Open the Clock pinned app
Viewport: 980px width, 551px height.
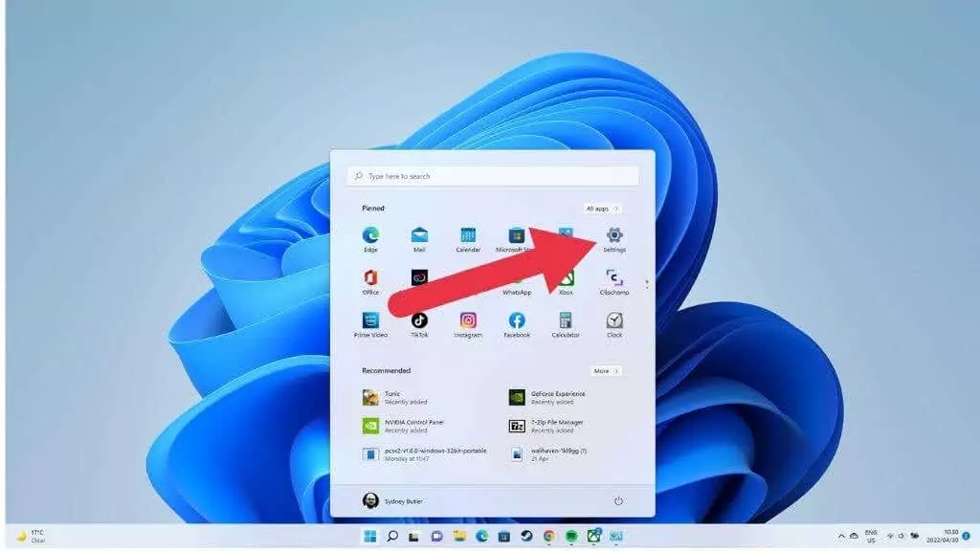point(614,325)
